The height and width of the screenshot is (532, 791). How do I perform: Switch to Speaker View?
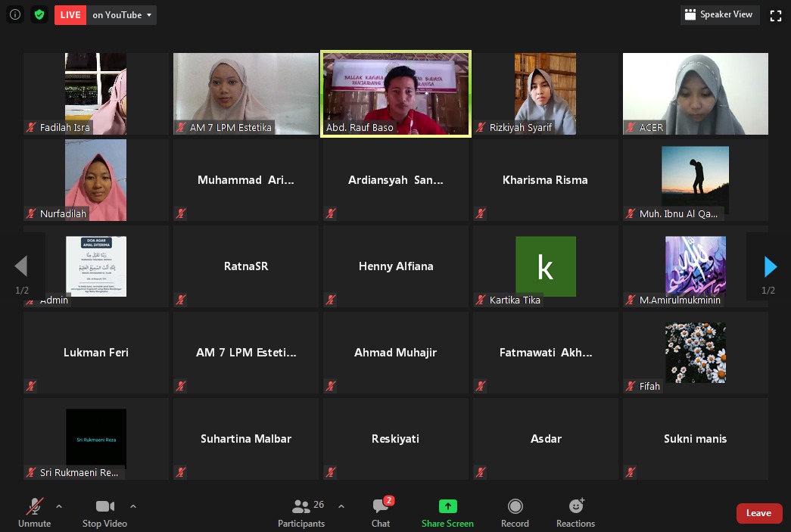click(719, 14)
